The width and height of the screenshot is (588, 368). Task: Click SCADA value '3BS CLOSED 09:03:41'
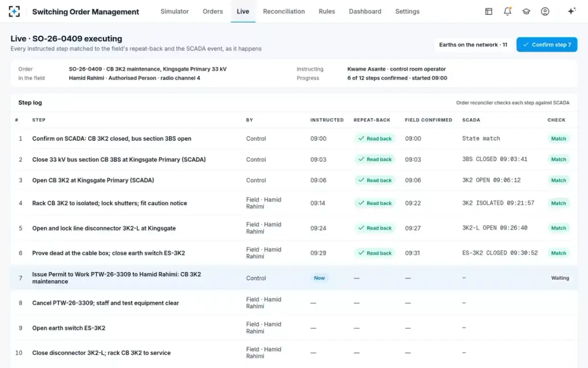click(495, 159)
